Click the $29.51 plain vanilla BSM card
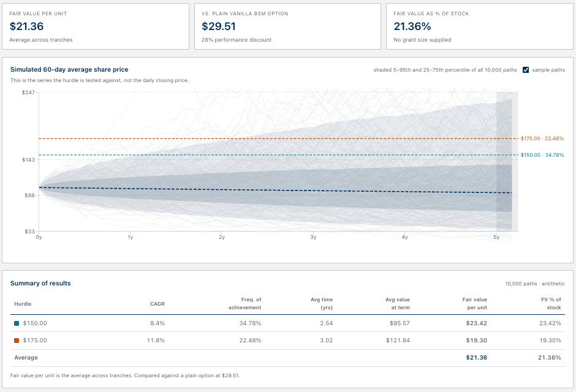This screenshot has width=576, height=392. click(x=287, y=26)
